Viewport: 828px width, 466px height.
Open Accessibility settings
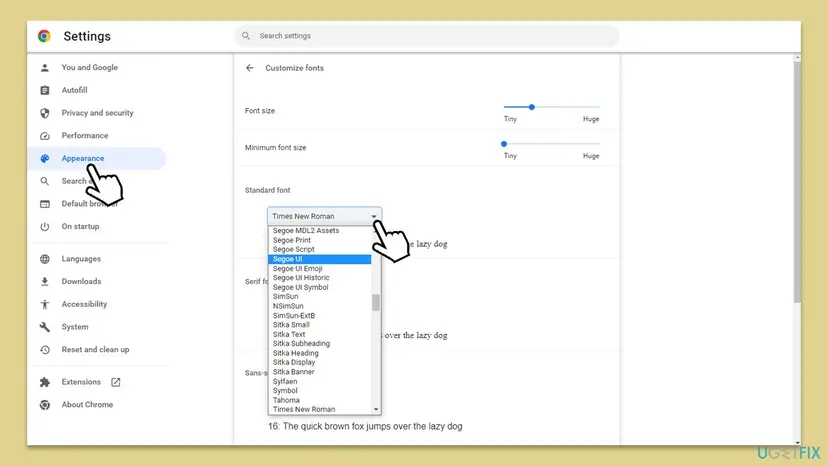click(x=84, y=304)
